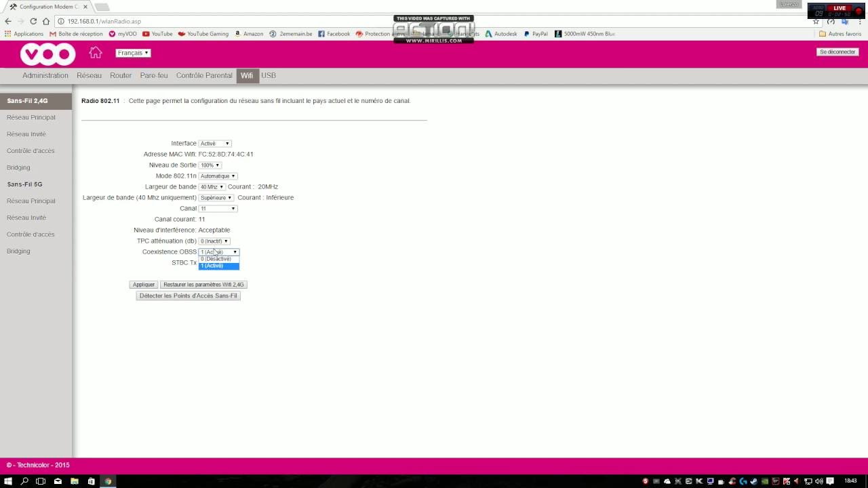Select option 0 (Désactivé) in the list
The height and width of the screenshot is (488, 868).
click(x=218, y=259)
